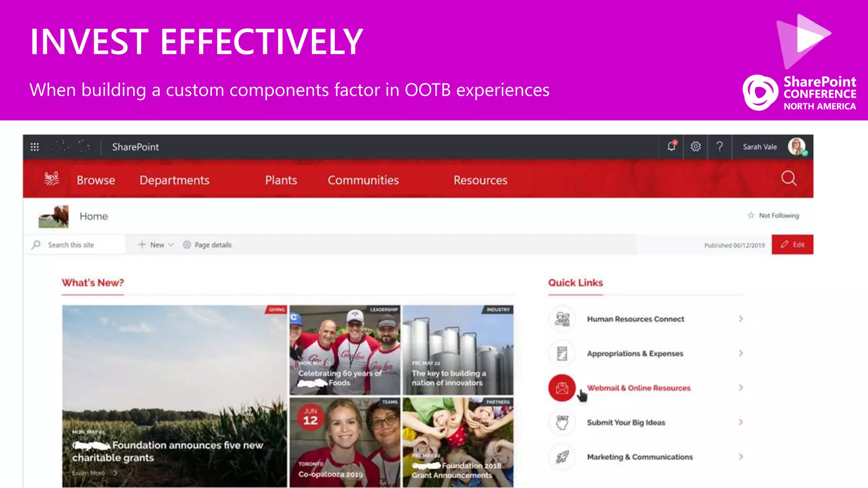Click the Marketing & Communications rocket icon
Viewport: 868px width, 488px height.
[562, 457]
